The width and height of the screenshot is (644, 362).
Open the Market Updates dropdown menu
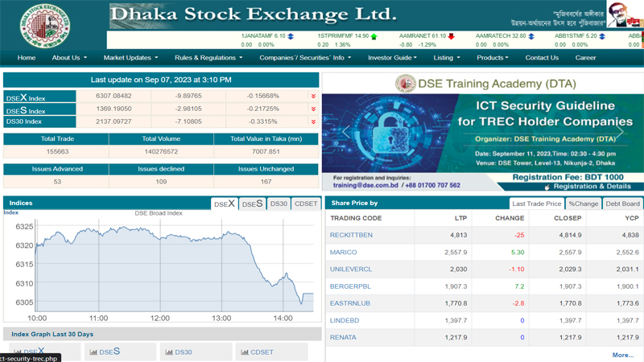click(130, 58)
